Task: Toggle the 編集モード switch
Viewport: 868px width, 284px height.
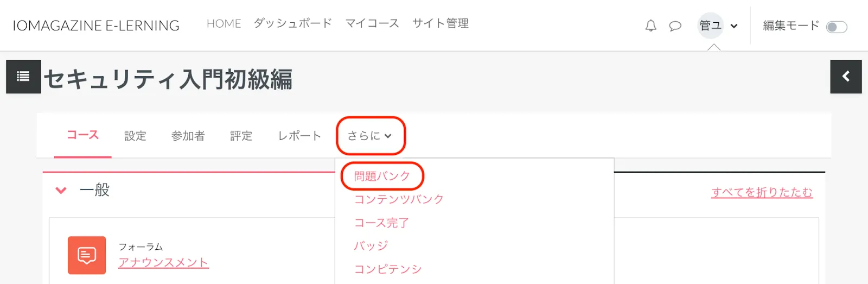Action: tap(836, 27)
